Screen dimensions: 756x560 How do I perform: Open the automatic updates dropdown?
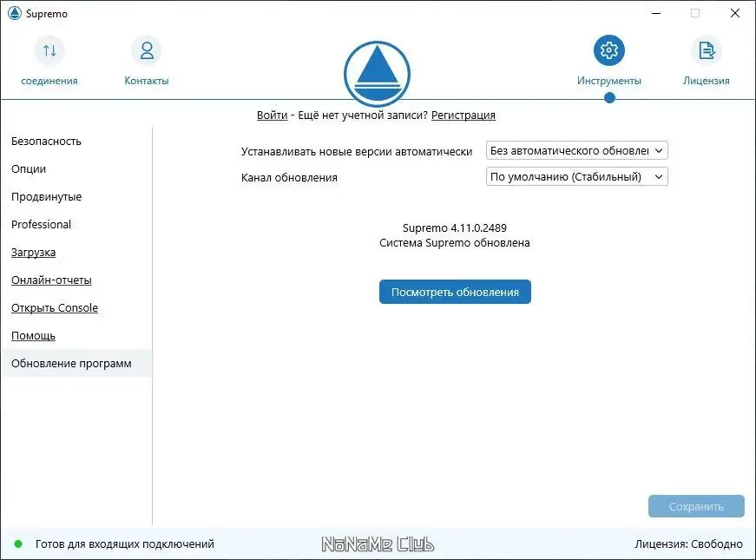click(x=575, y=149)
